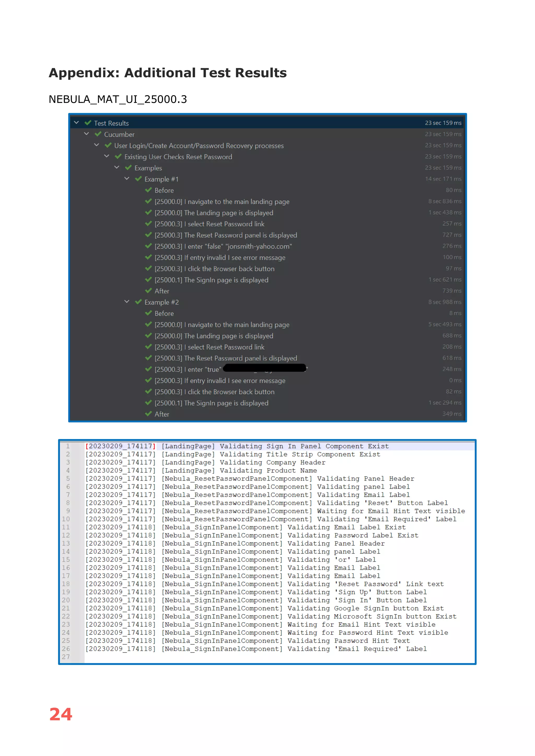The height and width of the screenshot is (756, 535).
Task: Click log line Validating 'Sign In' Button Label
Action: coord(256,600)
